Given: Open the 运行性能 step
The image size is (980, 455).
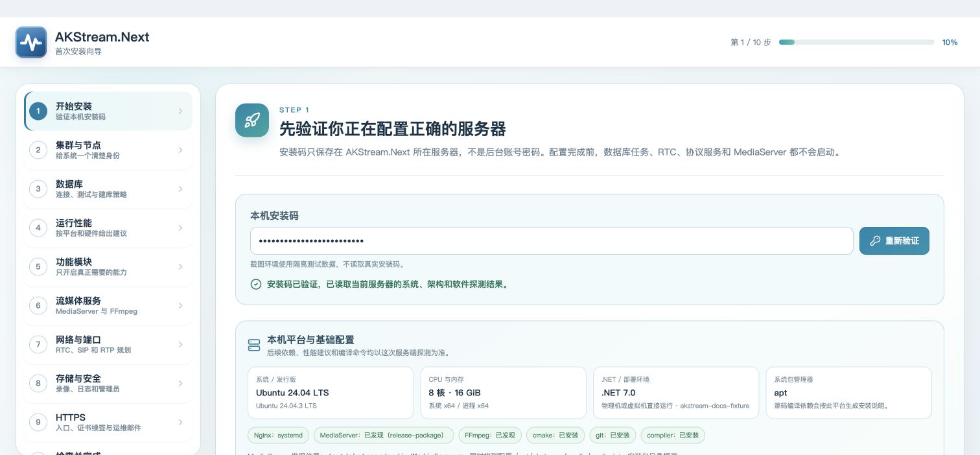Looking at the screenshot, I should click(x=108, y=227).
